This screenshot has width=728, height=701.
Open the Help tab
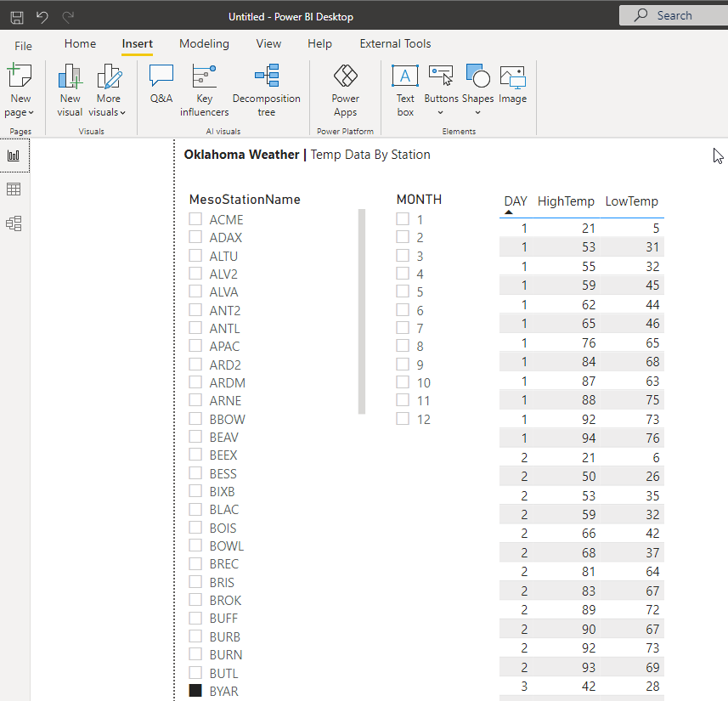[320, 43]
